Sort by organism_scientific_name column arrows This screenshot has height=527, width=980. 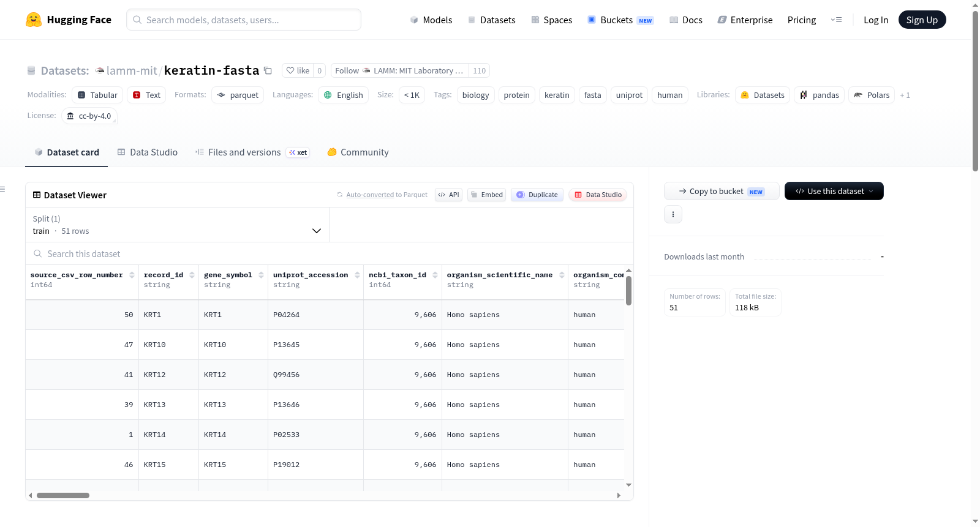click(562, 275)
